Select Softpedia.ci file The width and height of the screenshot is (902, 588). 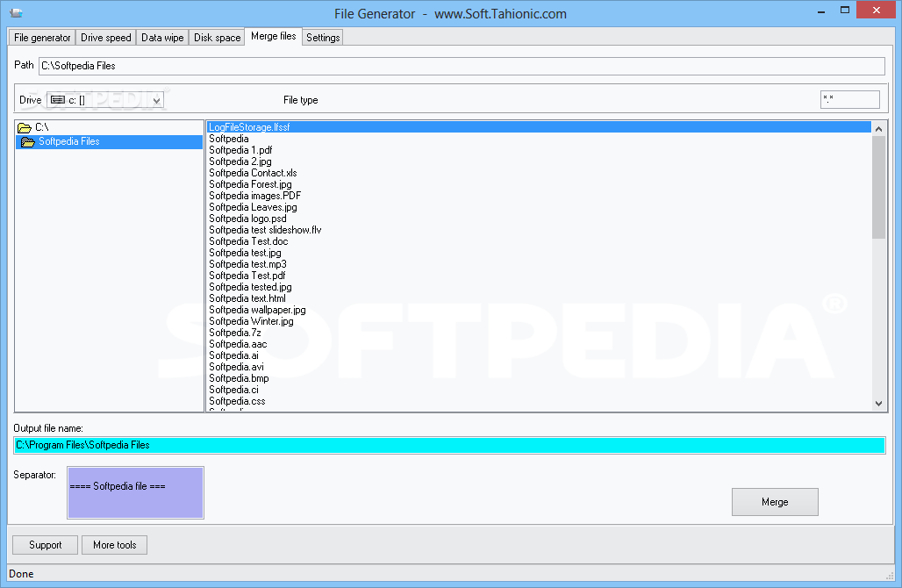click(x=539, y=390)
